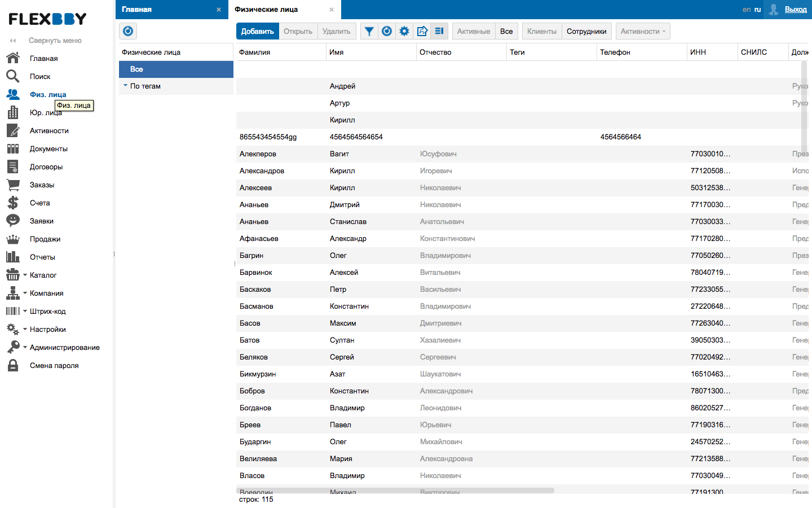The height and width of the screenshot is (508, 812).
Task: Click the Добавить button
Action: [x=258, y=31]
